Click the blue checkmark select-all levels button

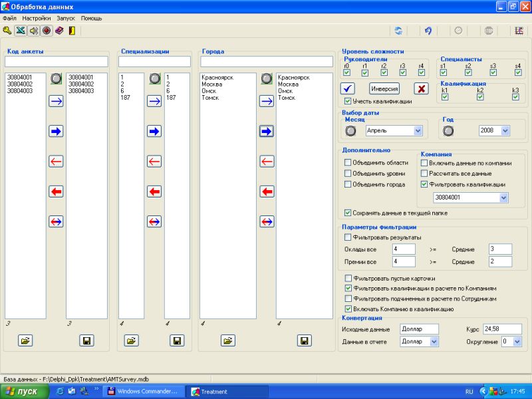tap(348, 88)
